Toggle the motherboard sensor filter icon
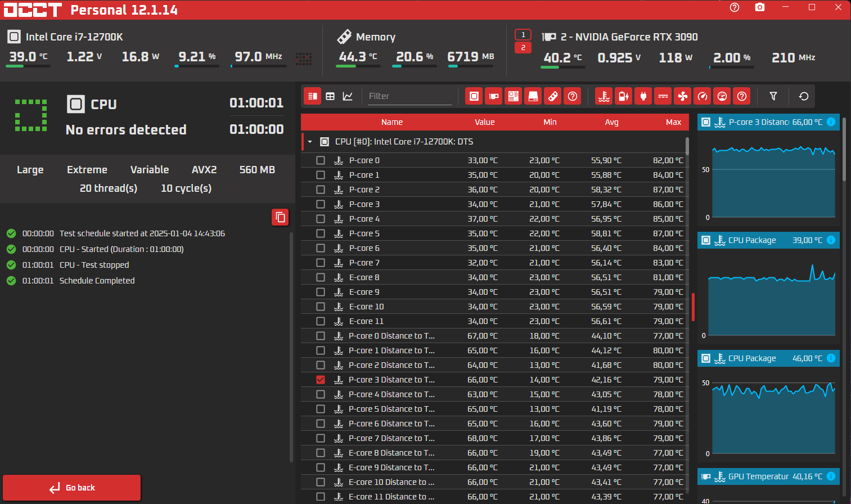The image size is (851, 504). (x=514, y=96)
